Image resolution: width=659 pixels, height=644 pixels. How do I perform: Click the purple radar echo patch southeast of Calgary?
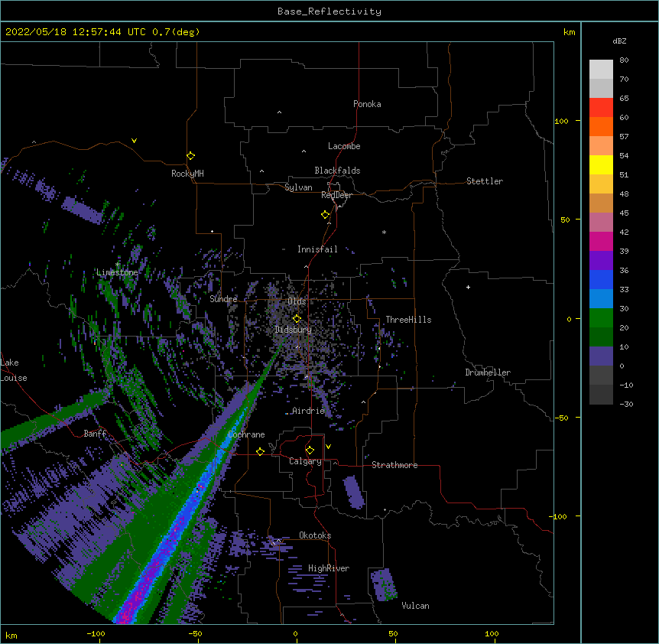(x=354, y=493)
